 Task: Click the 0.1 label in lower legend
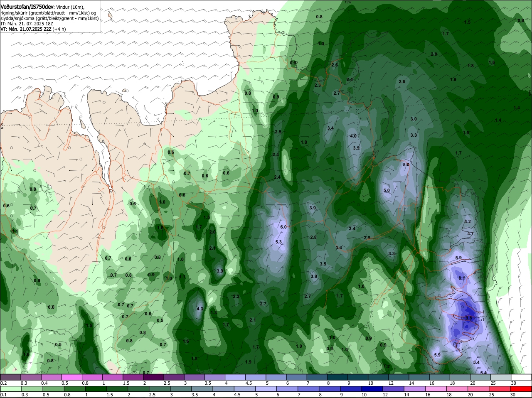click(3, 395)
